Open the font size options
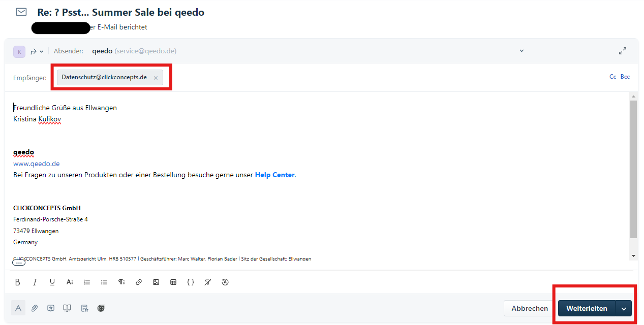 [70, 282]
